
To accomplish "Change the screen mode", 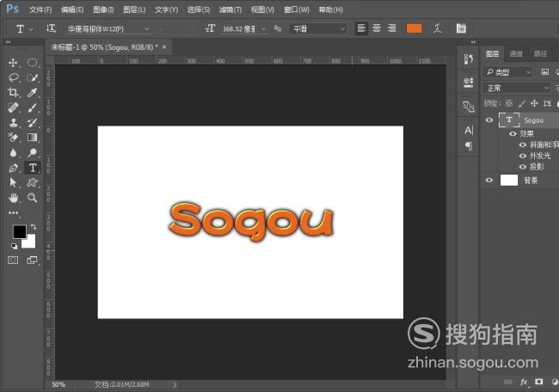I will click(x=32, y=260).
